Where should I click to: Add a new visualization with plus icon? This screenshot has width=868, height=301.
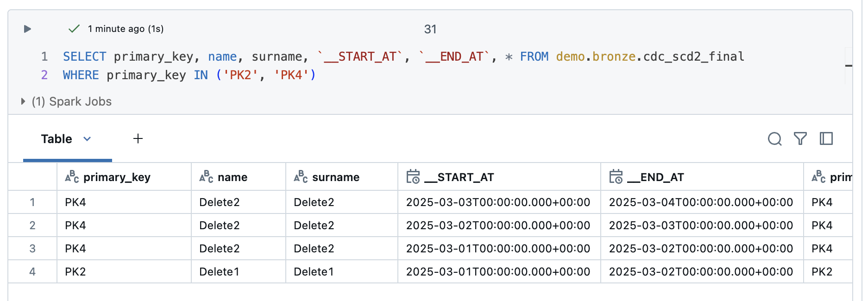pyautogui.click(x=138, y=139)
